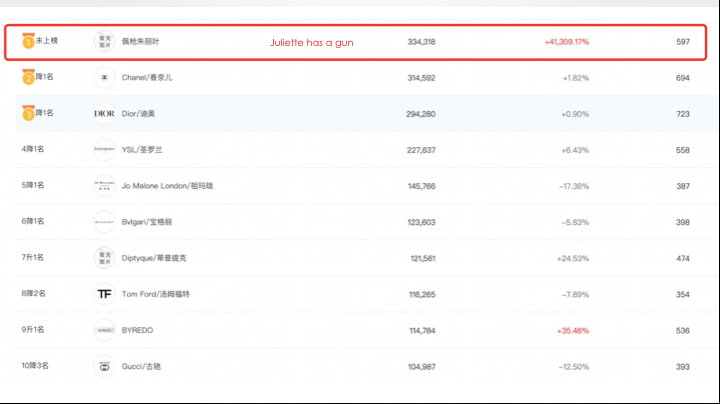Click the count 536 in BYREDO row
Screen dimensions: 720x404
point(683,331)
